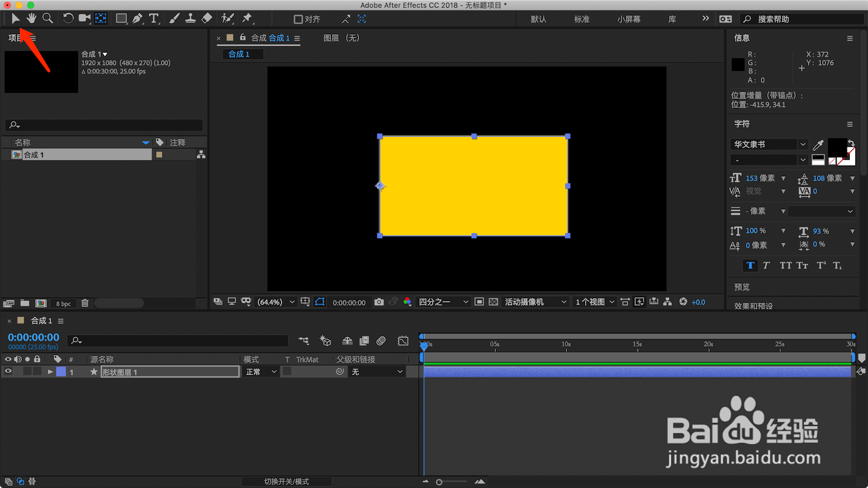Screen dimensions: 868x488
Task: Click the 1个视图 view layout selector
Action: click(x=595, y=302)
